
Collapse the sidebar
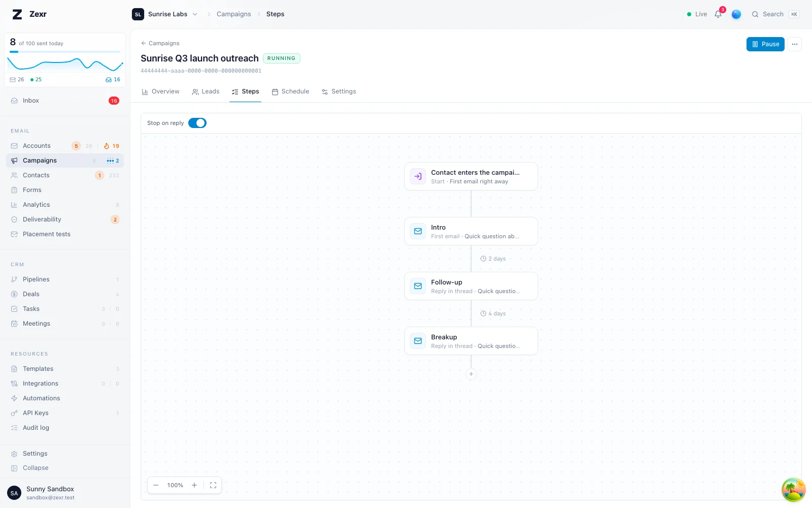(x=65, y=468)
